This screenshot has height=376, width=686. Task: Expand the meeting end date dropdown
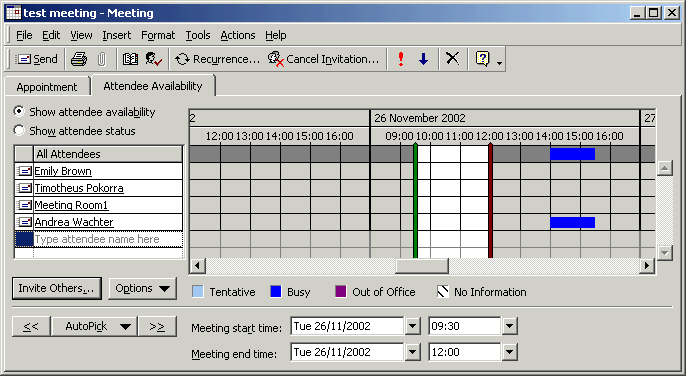[x=413, y=352]
